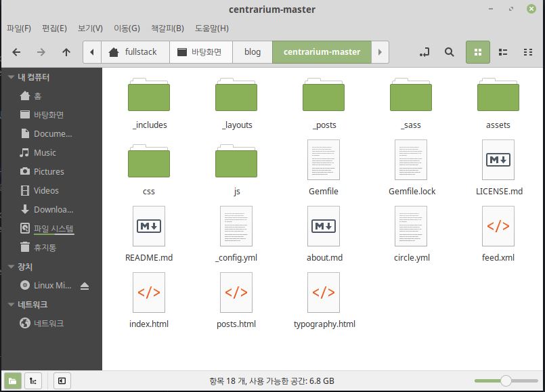Open the file search magnifier

click(x=449, y=52)
